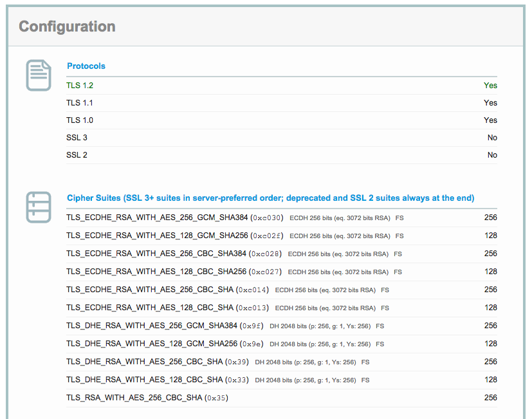Screen dimensions: 532x419
Task: Click the Yes value for TLS 1.0
Action: coord(490,120)
